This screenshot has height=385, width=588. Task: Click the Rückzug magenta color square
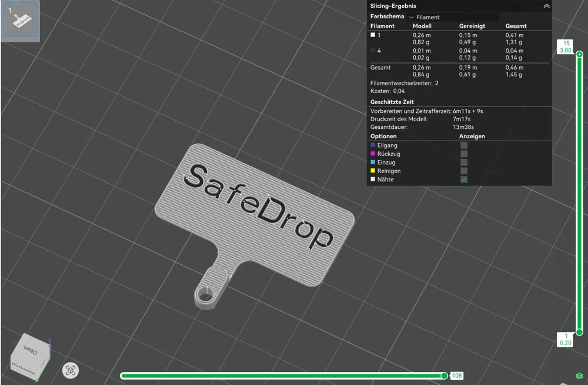coord(373,154)
